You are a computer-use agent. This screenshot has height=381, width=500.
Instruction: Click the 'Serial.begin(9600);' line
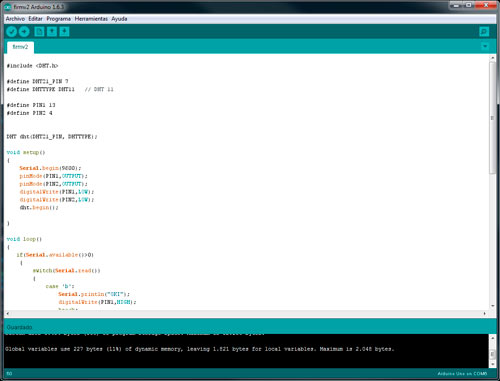(50, 168)
